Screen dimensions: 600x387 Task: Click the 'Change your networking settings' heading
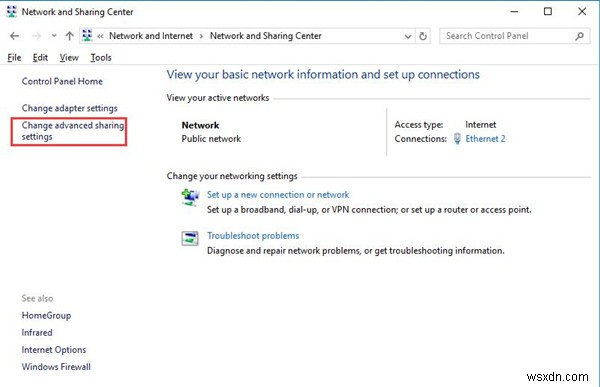[x=232, y=176]
